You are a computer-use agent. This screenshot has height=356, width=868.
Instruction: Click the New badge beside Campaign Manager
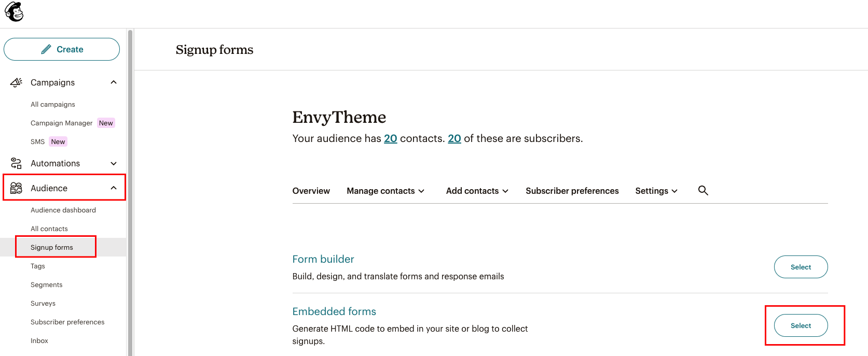[106, 123]
